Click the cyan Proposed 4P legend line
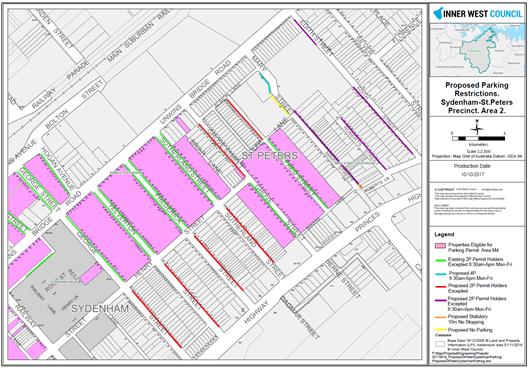This screenshot has height=368, width=529. [440, 274]
